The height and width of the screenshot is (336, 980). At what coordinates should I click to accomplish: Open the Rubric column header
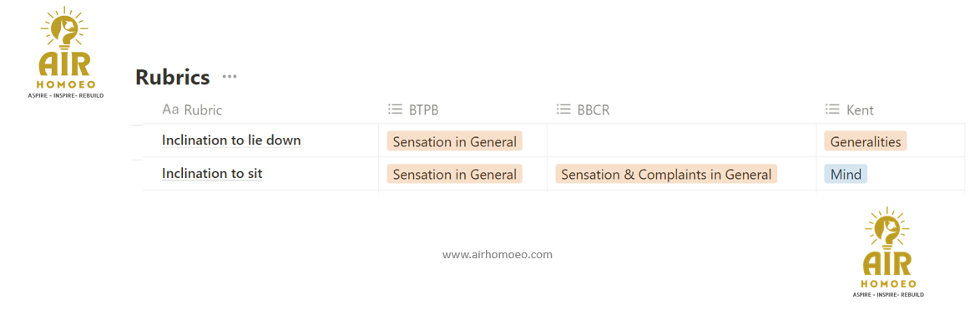(x=203, y=109)
